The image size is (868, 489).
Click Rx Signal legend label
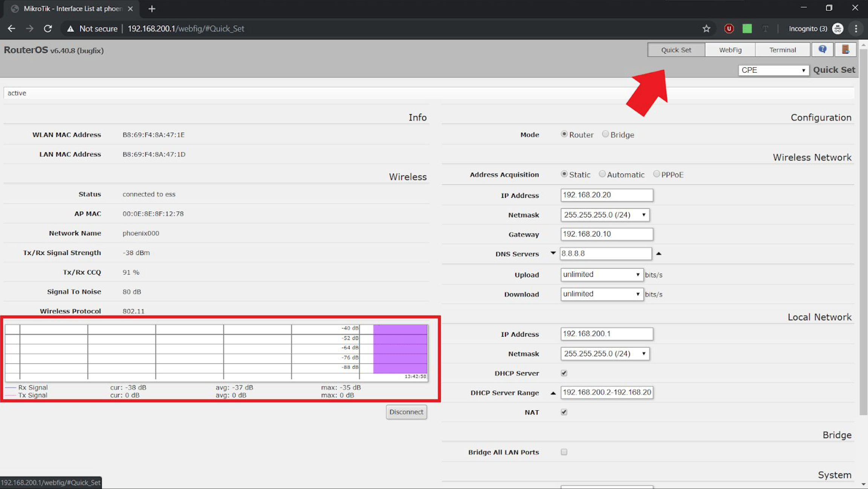[x=33, y=387]
